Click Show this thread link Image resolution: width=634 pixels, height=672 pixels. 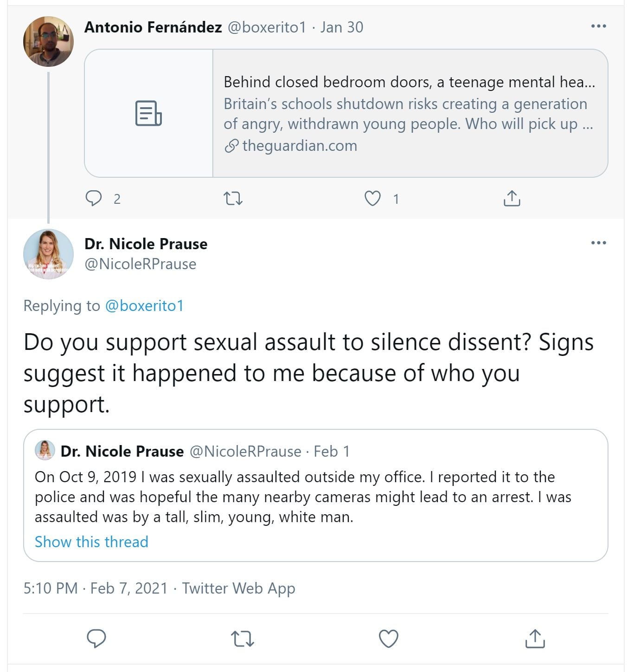91,542
